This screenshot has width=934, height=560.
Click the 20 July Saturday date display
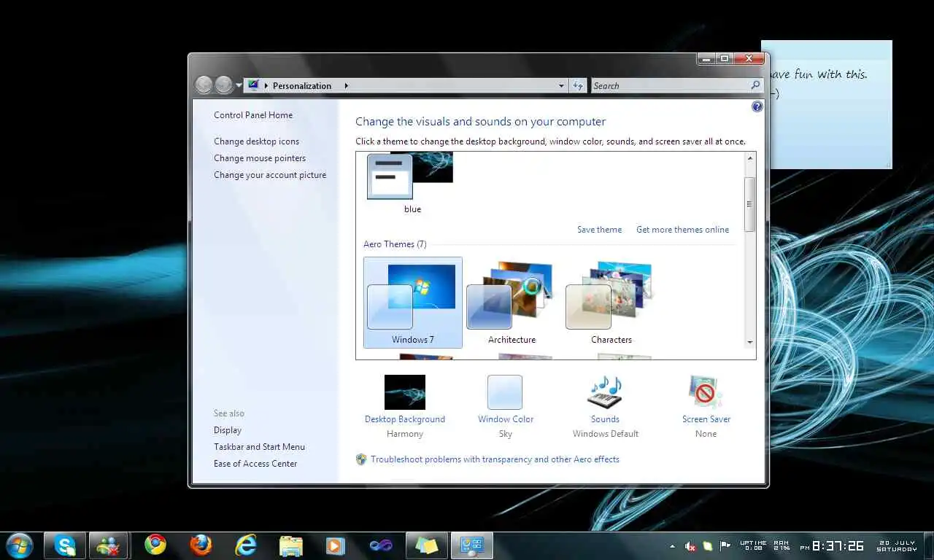tap(897, 545)
